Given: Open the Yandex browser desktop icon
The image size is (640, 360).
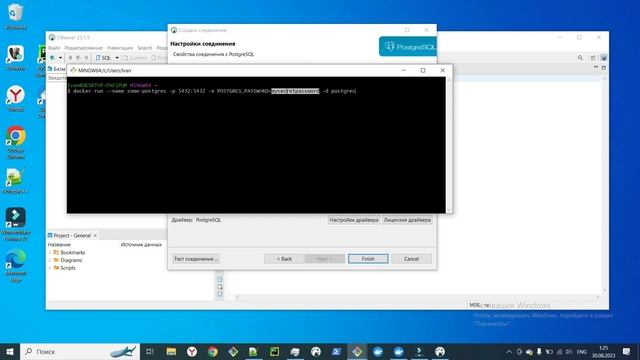Looking at the screenshot, I should point(16,98).
